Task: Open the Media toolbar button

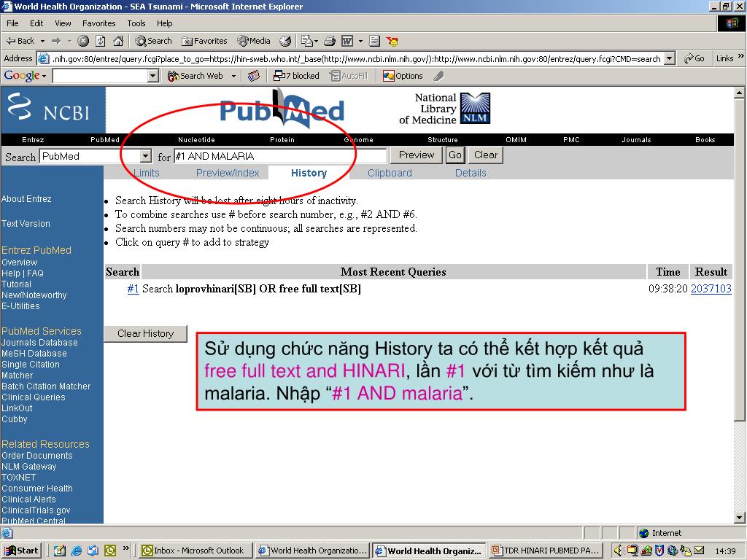Action: coord(254,41)
